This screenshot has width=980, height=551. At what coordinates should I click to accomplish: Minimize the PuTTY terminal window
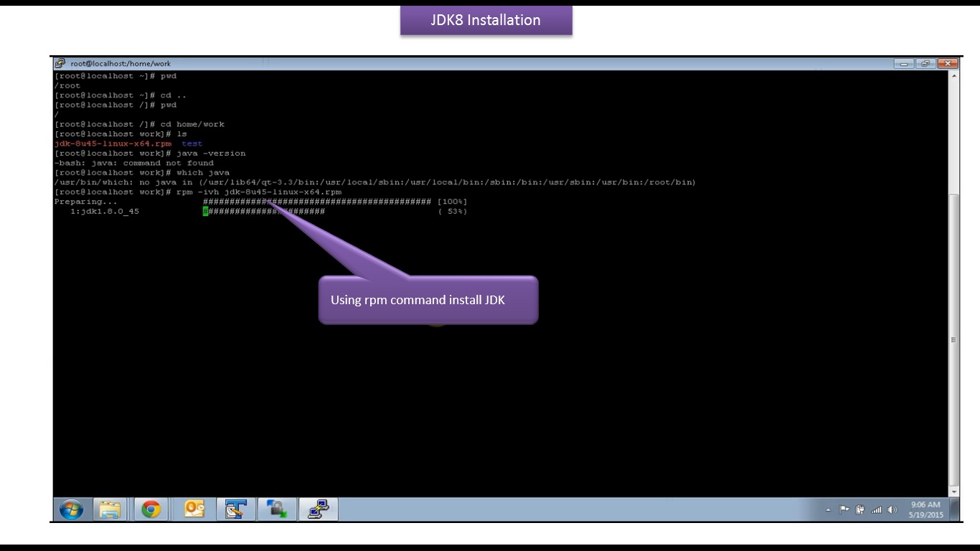pyautogui.click(x=904, y=63)
